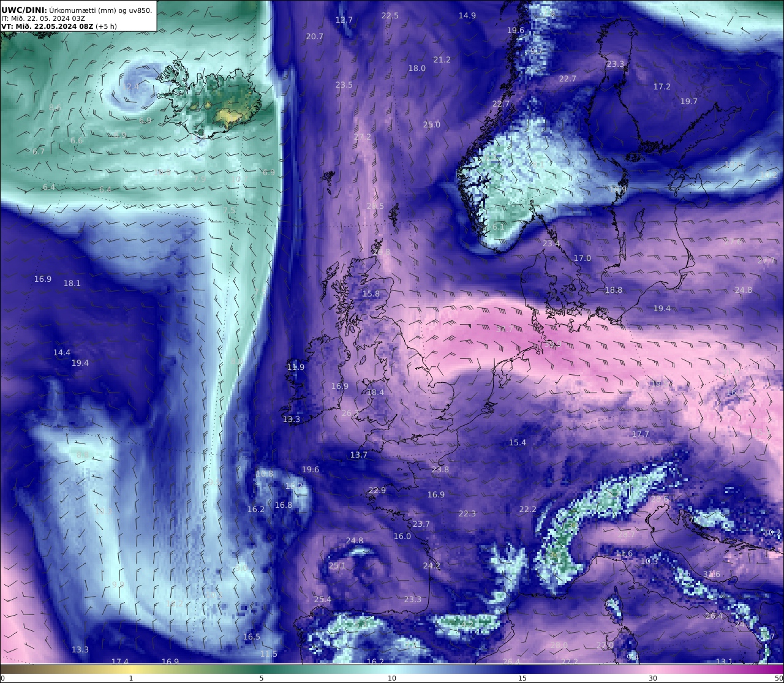Click the 15.4 value label

click(x=518, y=443)
